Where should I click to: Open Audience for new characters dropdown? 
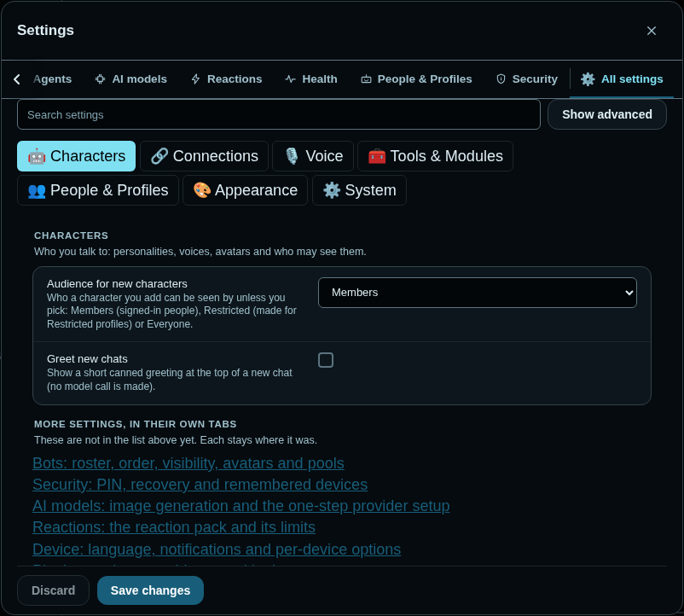[x=478, y=293]
